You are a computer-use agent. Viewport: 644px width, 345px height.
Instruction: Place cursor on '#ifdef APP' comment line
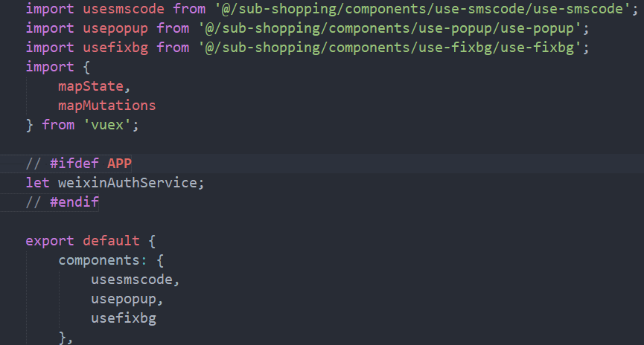[x=78, y=164]
